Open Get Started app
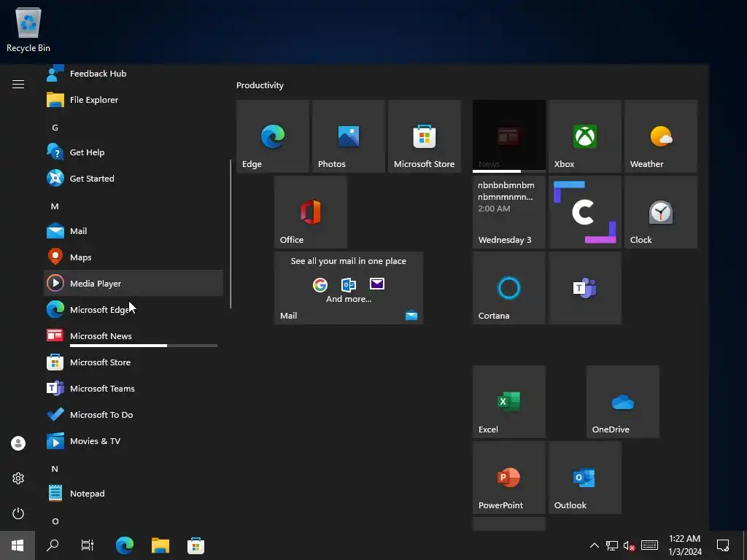 133,178
